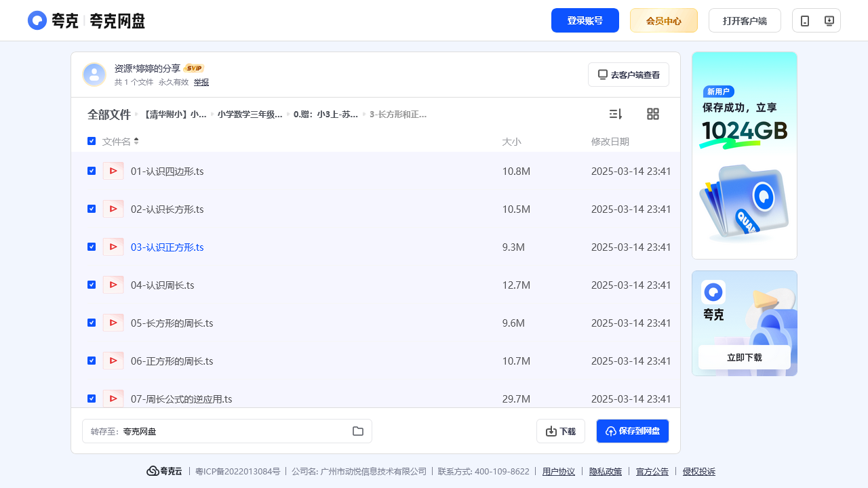868x488 pixels.
Task: Click the 立即下载 button in Quark ad
Action: click(x=745, y=357)
